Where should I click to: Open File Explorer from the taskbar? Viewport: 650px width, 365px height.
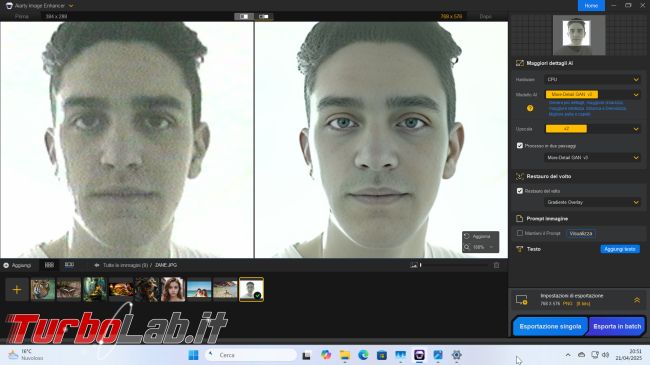pos(344,355)
